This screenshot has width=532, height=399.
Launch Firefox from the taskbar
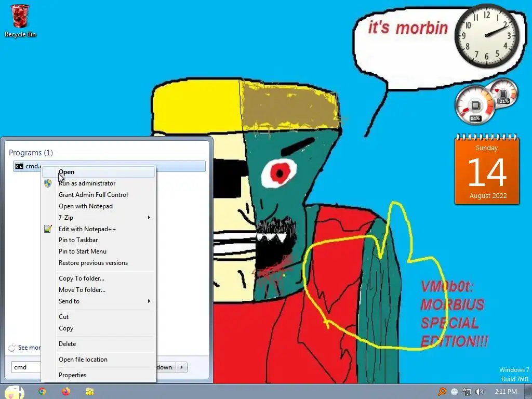[66, 392]
